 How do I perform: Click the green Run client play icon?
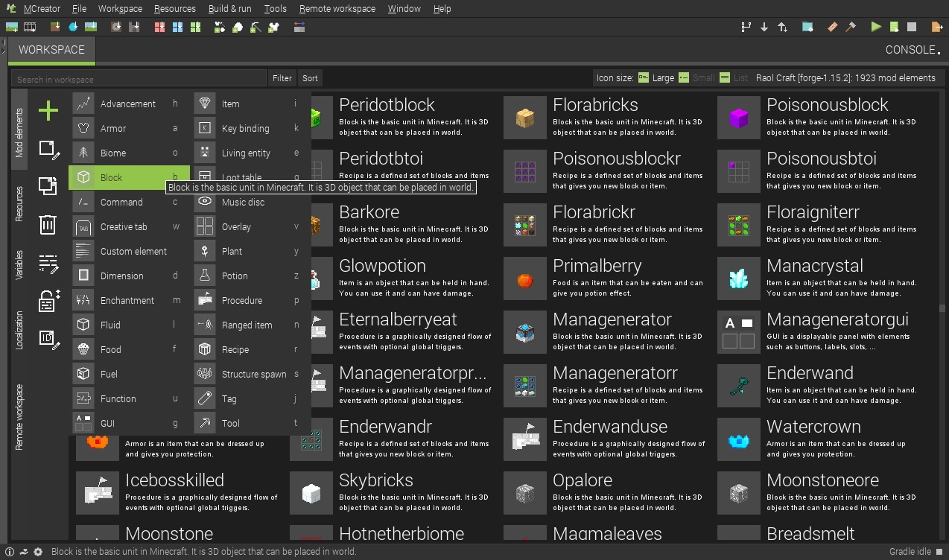(876, 27)
